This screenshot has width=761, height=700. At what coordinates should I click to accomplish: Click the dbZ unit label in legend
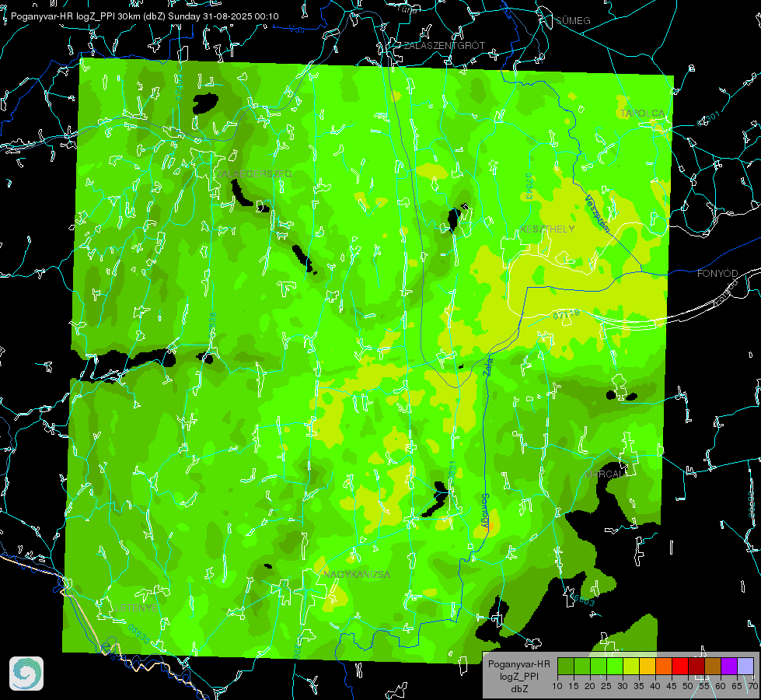[x=519, y=688]
